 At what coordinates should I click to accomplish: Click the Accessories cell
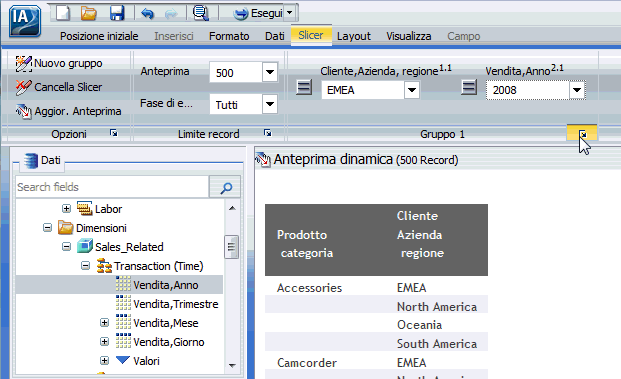(x=309, y=288)
